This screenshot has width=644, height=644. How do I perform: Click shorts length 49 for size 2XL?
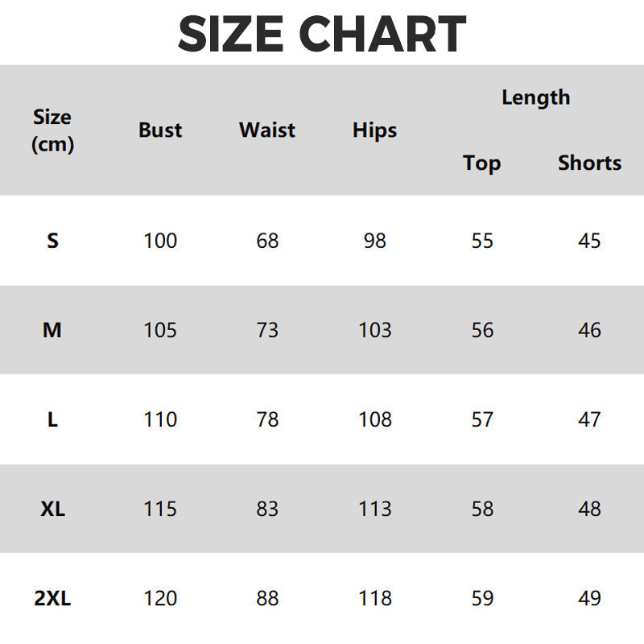(589, 598)
